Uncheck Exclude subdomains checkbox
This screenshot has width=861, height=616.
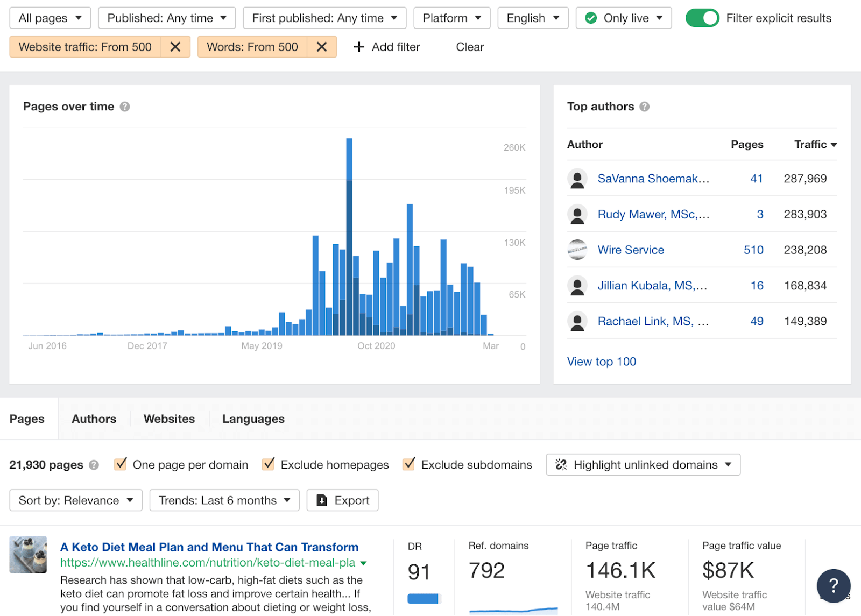[409, 464]
